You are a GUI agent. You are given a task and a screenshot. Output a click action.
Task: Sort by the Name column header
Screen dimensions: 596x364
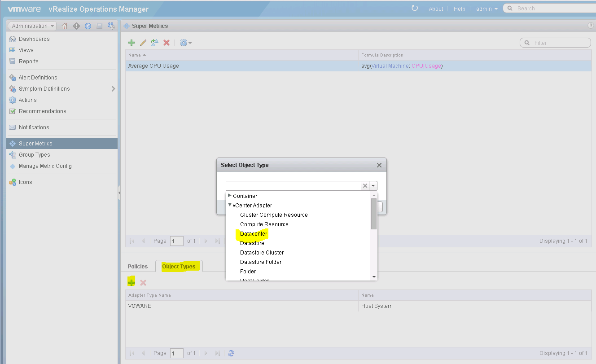pos(242,55)
